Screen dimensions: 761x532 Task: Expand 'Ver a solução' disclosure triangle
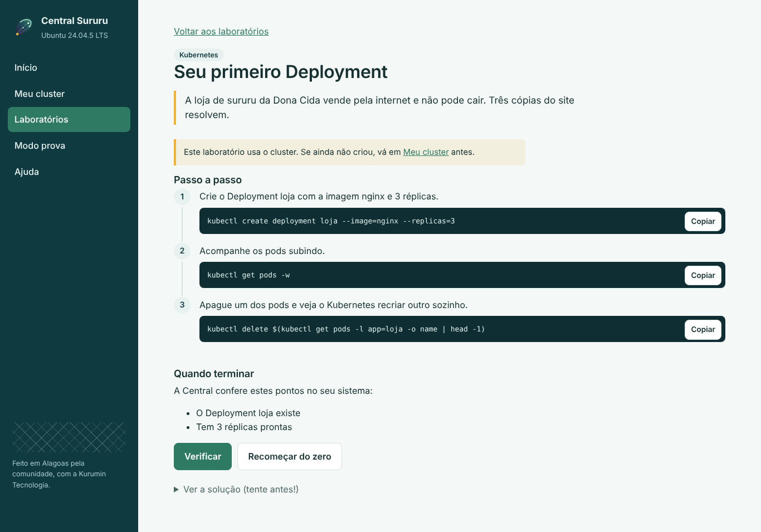[177, 490]
